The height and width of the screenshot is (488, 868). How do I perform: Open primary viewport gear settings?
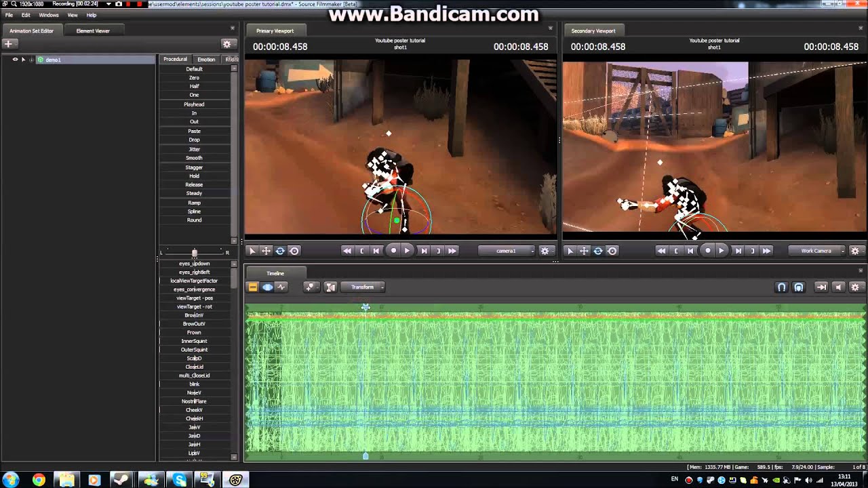(x=545, y=251)
